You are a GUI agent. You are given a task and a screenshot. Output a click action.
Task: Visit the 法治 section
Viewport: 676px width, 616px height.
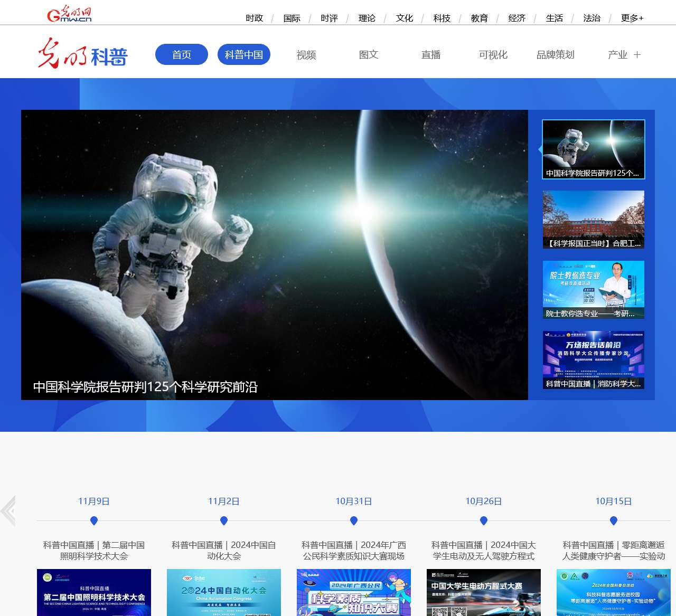click(591, 18)
